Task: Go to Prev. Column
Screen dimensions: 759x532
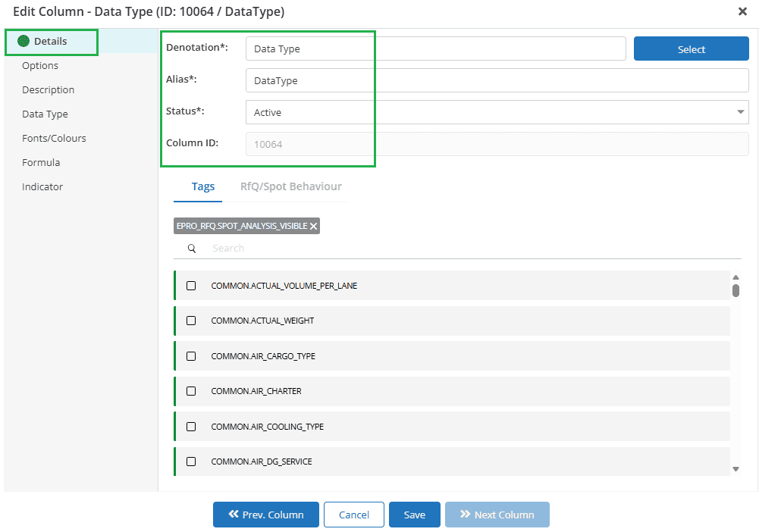Action: click(265, 515)
